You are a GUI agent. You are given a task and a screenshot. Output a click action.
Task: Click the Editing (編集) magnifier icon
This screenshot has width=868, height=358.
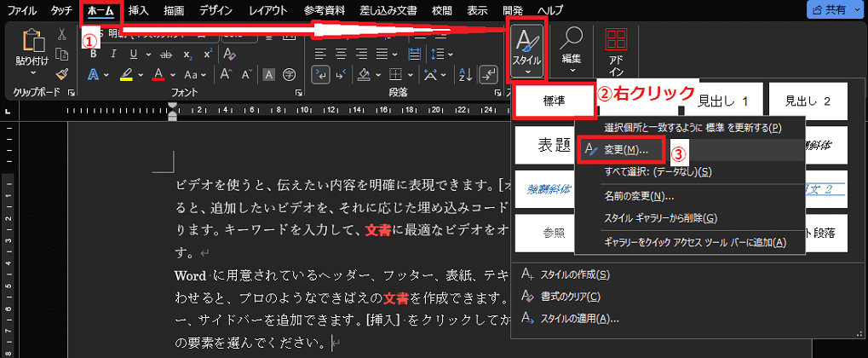tap(571, 43)
